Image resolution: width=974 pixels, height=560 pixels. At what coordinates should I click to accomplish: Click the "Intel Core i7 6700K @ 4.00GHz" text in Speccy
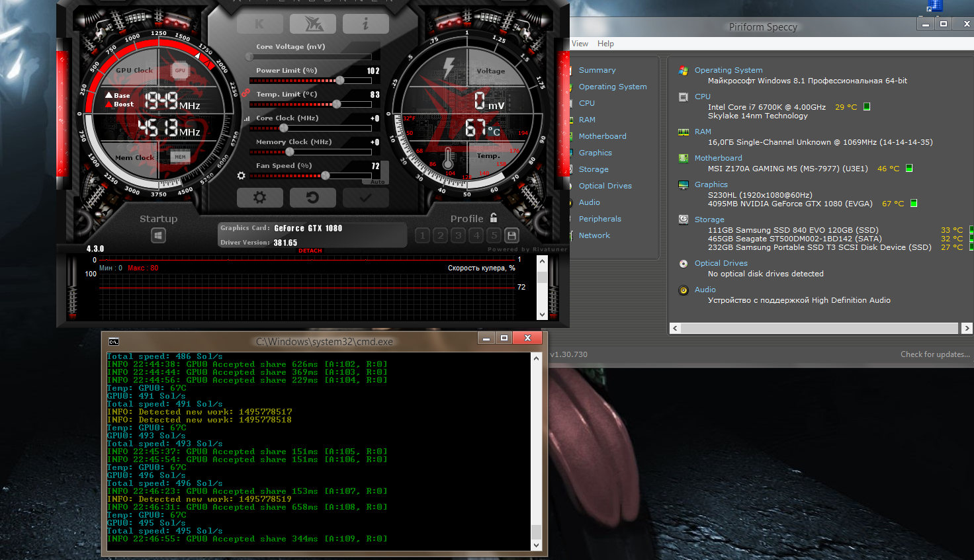pos(767,107)
